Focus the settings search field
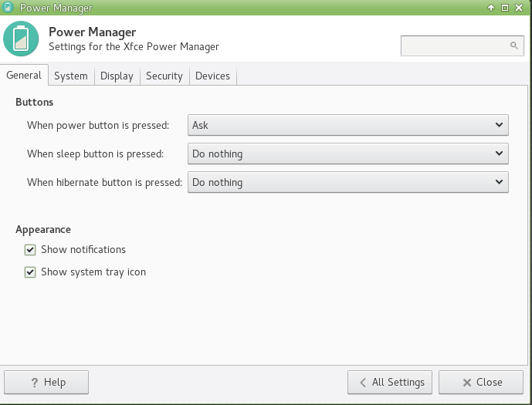 pyautogui.click(x=456, y=46)
